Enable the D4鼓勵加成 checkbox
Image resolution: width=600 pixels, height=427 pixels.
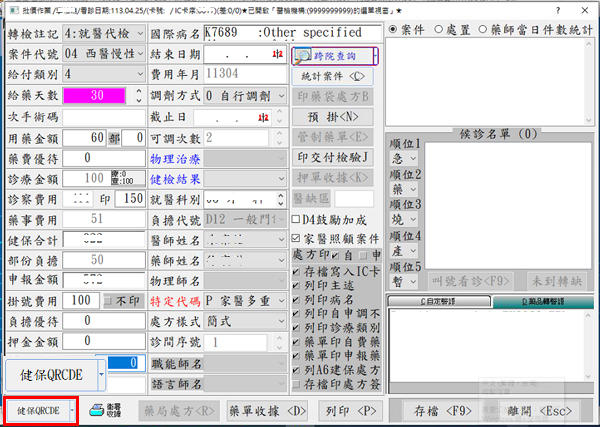[296, 219]
